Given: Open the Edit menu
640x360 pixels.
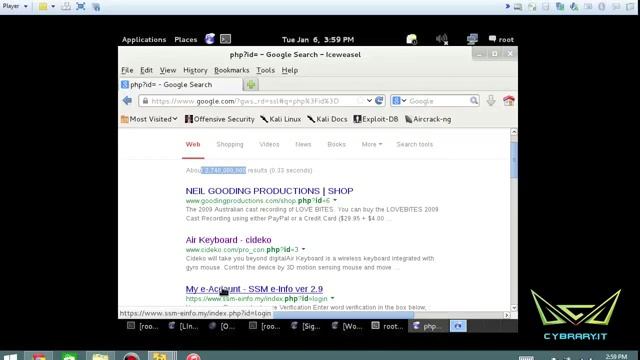Looking at the screenshot, I should click(146, 70).
